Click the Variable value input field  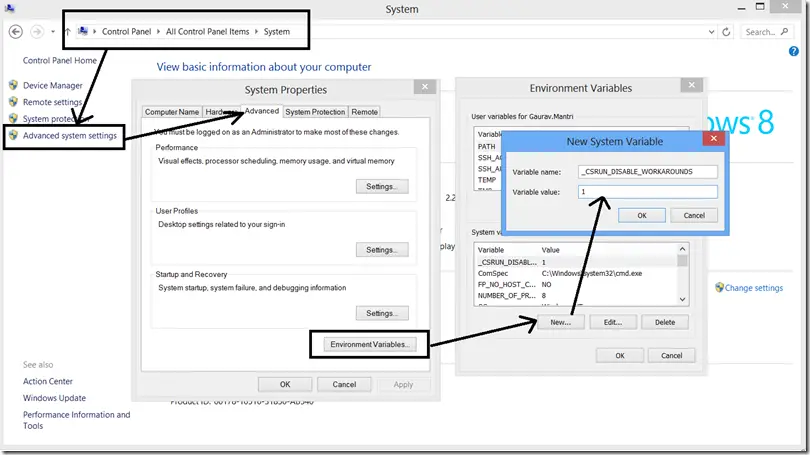pyautogui.click(x=648, y=192)
